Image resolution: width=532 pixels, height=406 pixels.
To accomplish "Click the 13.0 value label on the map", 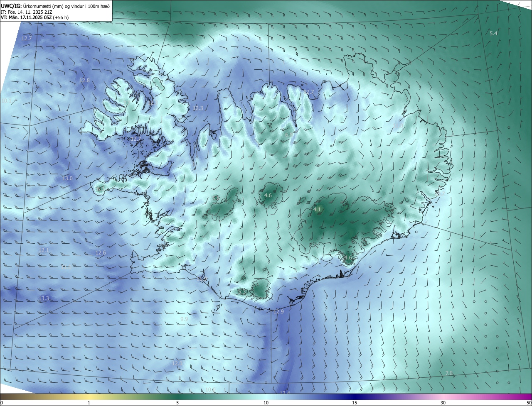I will (67, 178).
